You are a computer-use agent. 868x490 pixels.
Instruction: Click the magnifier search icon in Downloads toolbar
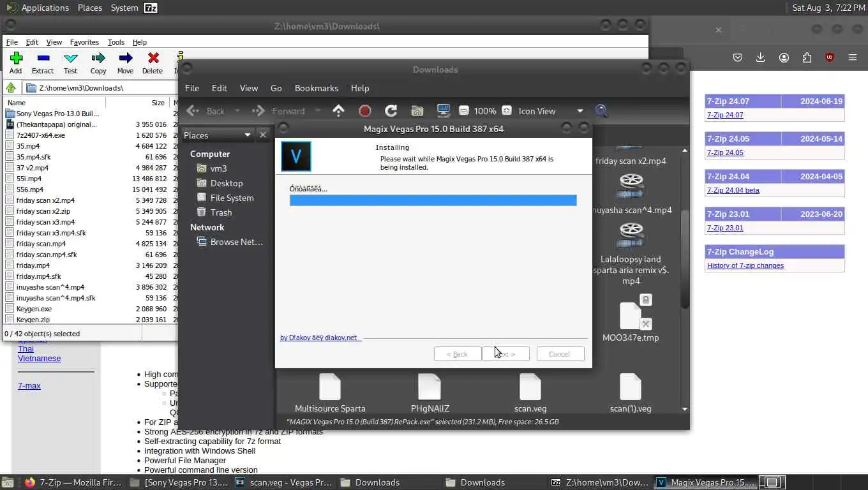pos(601,111)
